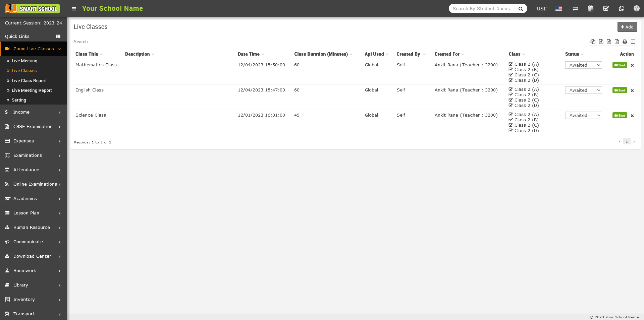Image resolution: width=644 pixels, height=320 pixels.
Task: Start the English Class session
Action: [x=620, y=90]
